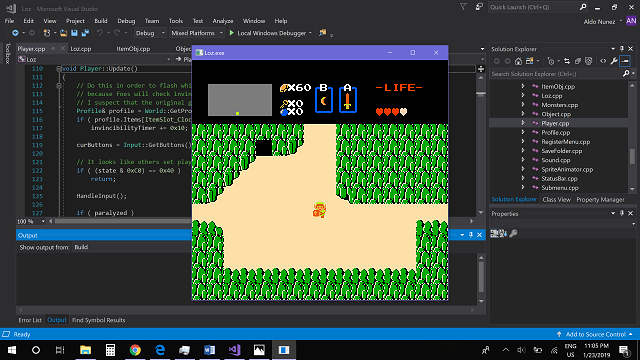The width and height of the screenshot is (640, 360).
Task: Click the Show All Files icon
Action: 589,61
